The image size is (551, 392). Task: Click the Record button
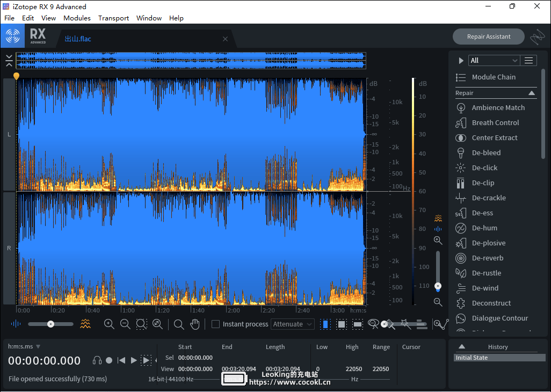point(109,360)
